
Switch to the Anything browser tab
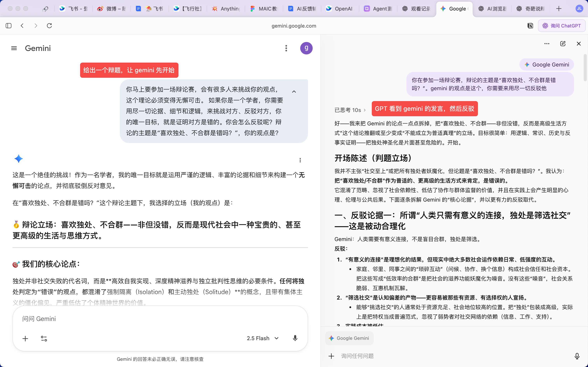click(226, 9)
